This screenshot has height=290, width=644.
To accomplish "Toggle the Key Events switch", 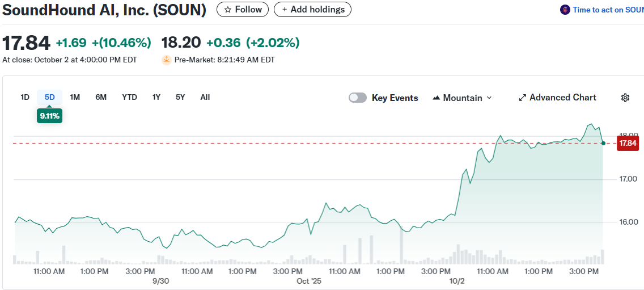I will (x=358, y=98).
